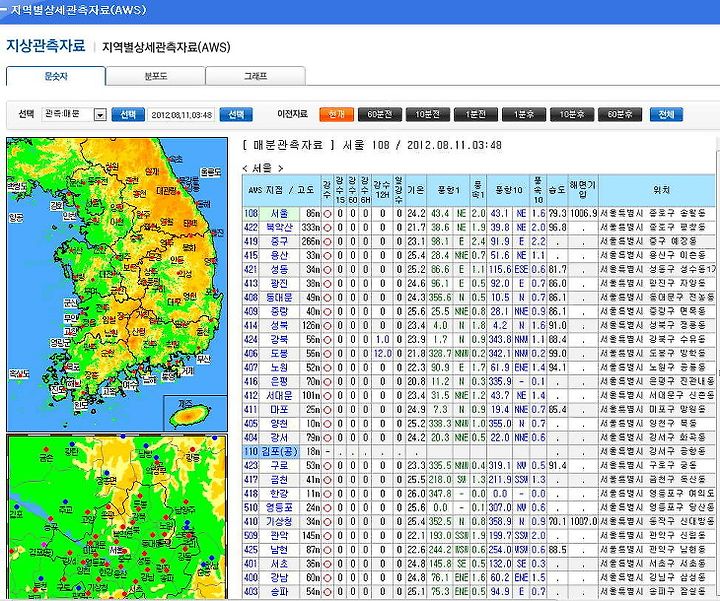Click the rain status circle in 북악산 row

pos(327,228)
